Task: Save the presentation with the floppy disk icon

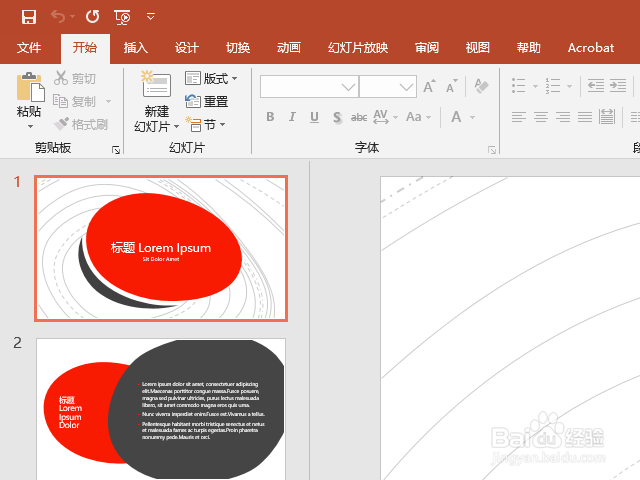Action: tap(29, 17)
